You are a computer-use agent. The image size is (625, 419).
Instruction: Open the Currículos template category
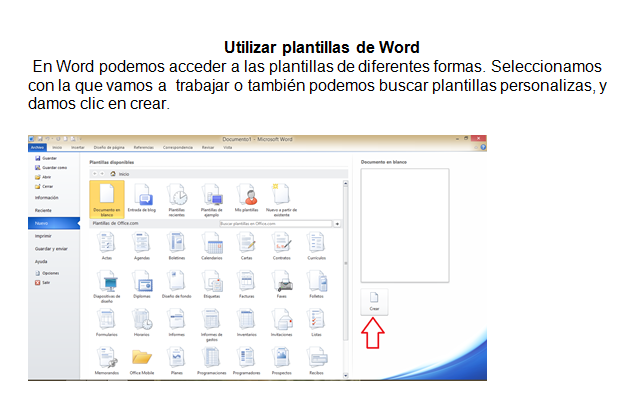click(x=316, y=246)
